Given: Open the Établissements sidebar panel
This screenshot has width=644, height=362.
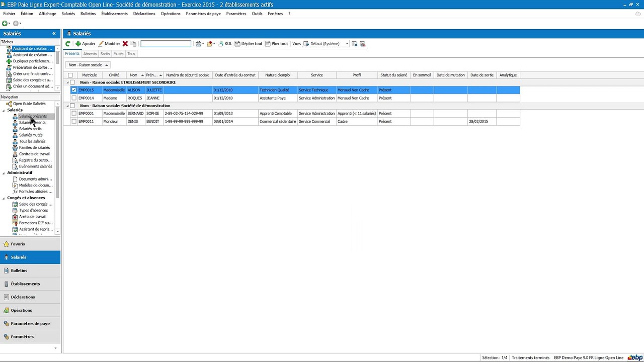Looking at the screenshot, I should point(30,284).
